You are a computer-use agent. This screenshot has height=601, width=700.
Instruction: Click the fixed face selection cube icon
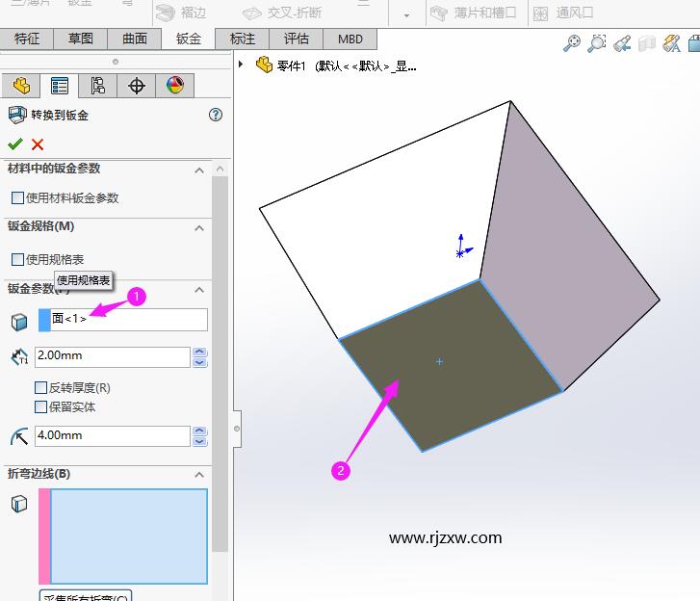click(x=19, y=322)
